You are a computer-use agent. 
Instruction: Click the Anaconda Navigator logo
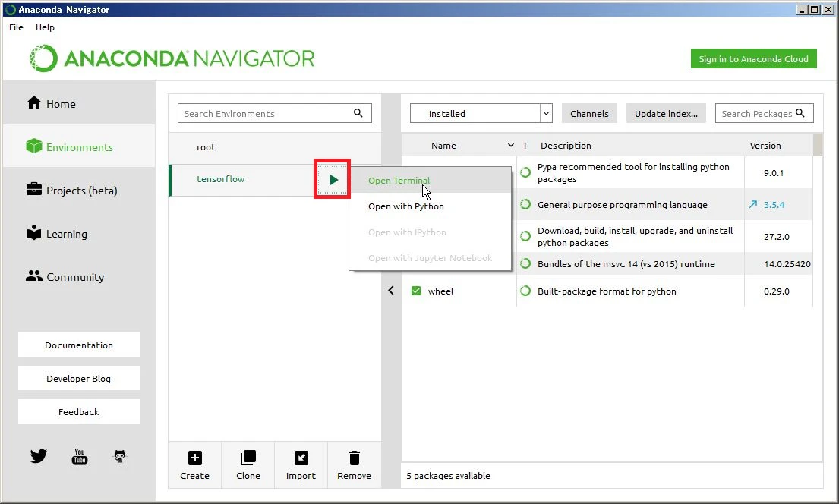tap(172, 58)
